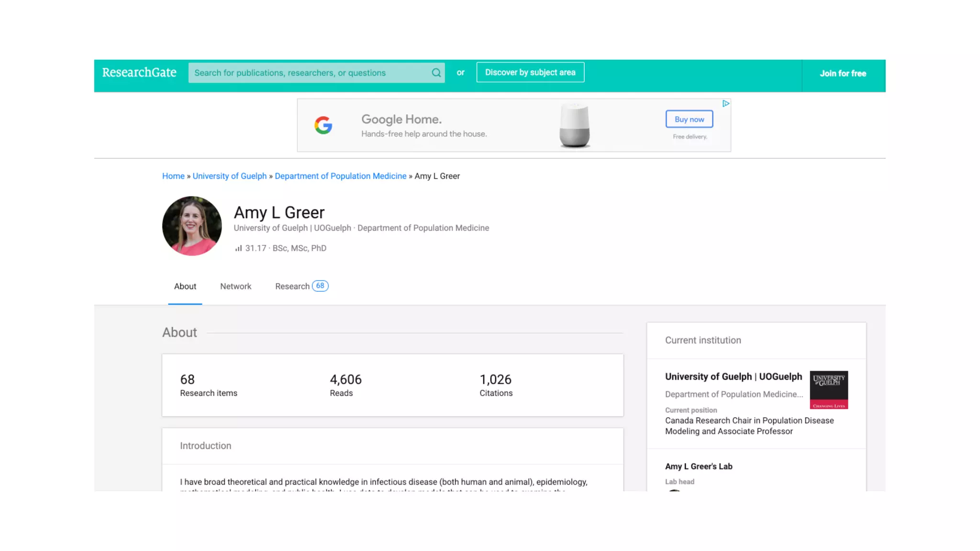Click the 68 research count badge
Image resolution: width=980 pixels, height=551 pixels.
point(320,286)
